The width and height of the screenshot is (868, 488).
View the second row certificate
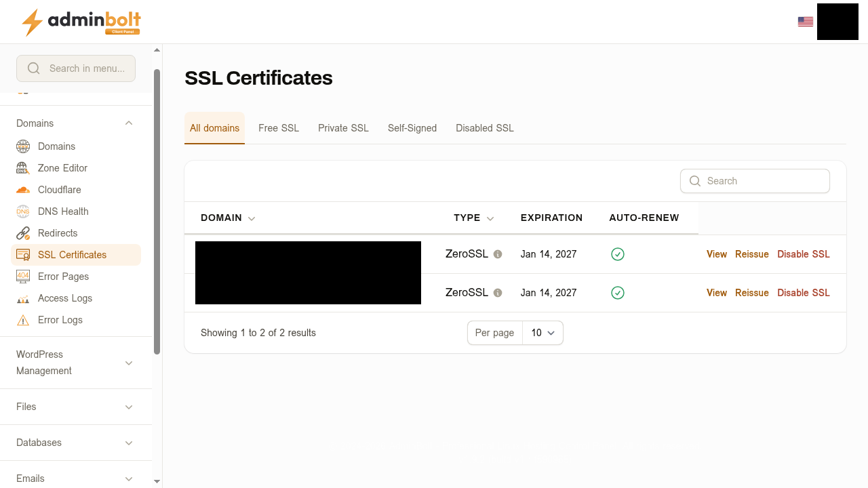tap(717, 293)
